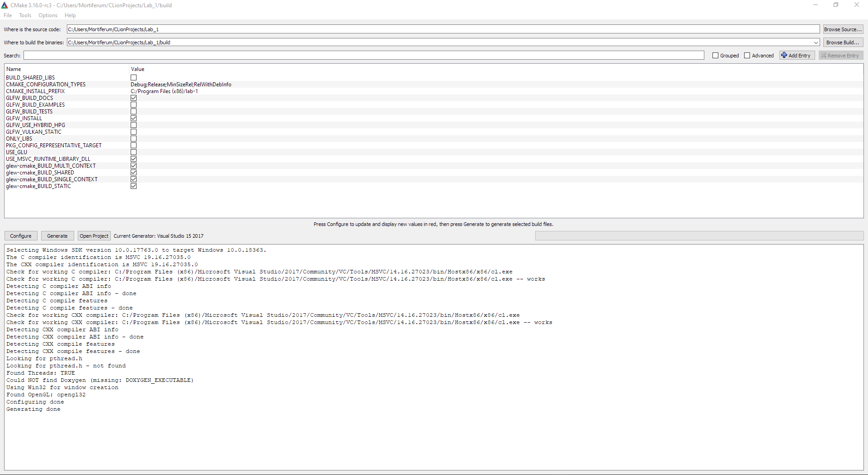Open the Options menu
This screenshot has height=475, width=868.
click(47, 15)
